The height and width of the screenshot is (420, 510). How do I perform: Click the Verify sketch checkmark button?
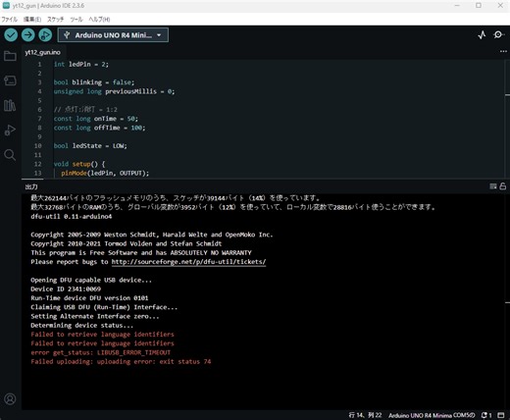(11, 35)
